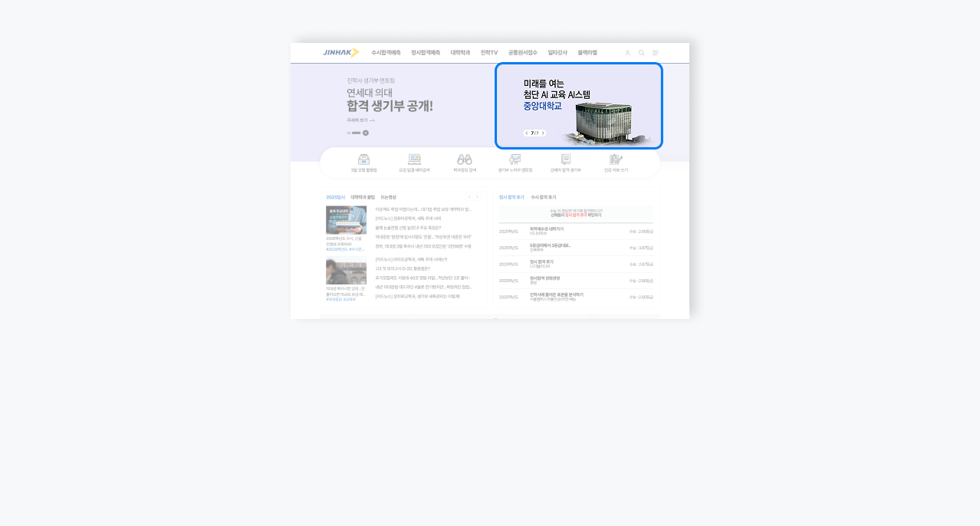This screenshot has width=980, height=526.
Task: Click the JINHAK logo
Action: point(340,53)
